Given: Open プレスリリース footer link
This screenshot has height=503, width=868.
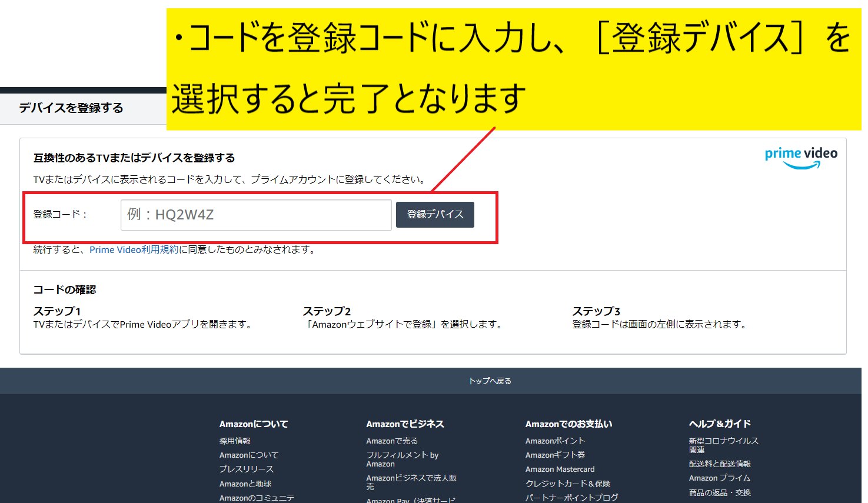Looking at the screenshot, I should pos(247,469).
